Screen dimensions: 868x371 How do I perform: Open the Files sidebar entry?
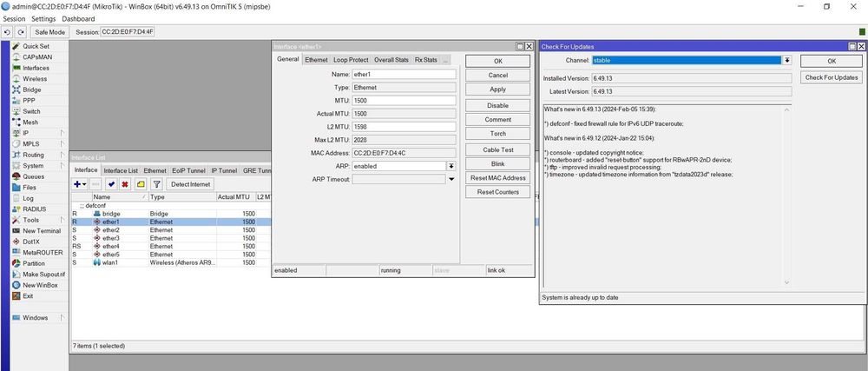(x=30, y=188)
